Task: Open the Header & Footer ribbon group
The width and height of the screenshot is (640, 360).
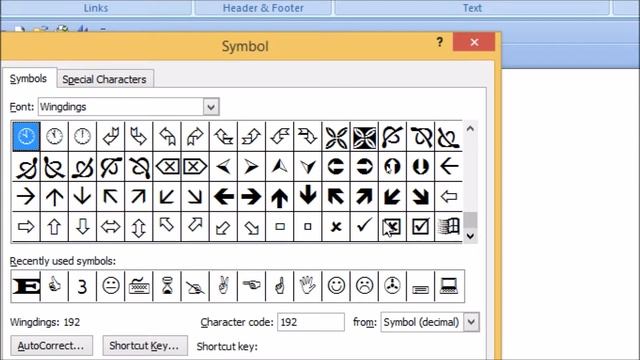Action: click(263, 8)
